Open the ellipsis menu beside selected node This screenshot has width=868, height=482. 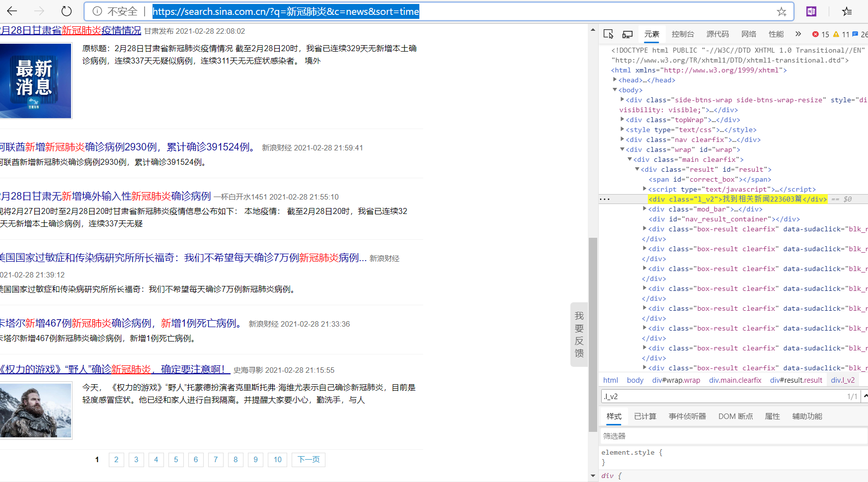click(605, 199)
